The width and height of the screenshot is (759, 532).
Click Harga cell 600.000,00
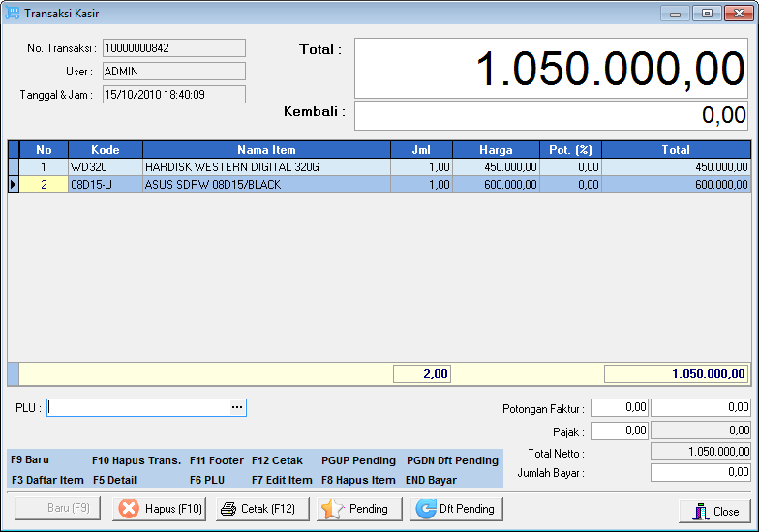pyautogui.click(x=496, y=185)
